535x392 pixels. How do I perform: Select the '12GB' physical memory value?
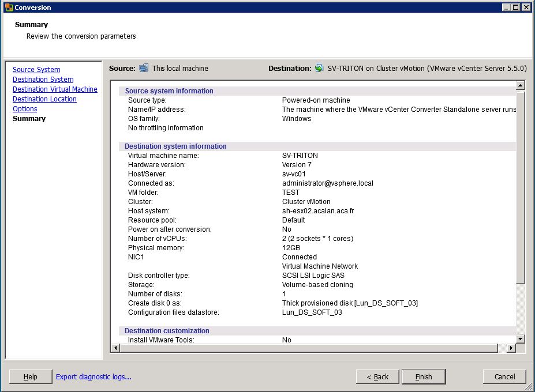[x=291, y=248]
